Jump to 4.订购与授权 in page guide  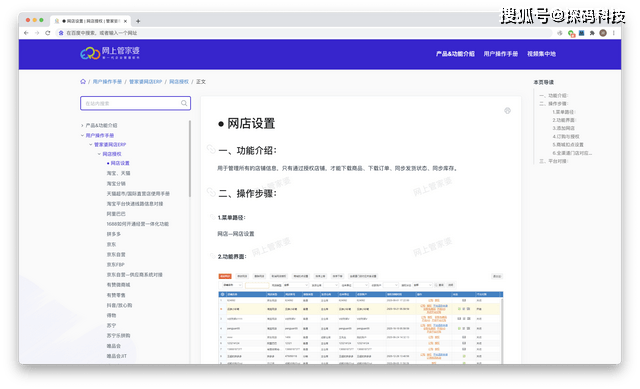pos(566,137)
